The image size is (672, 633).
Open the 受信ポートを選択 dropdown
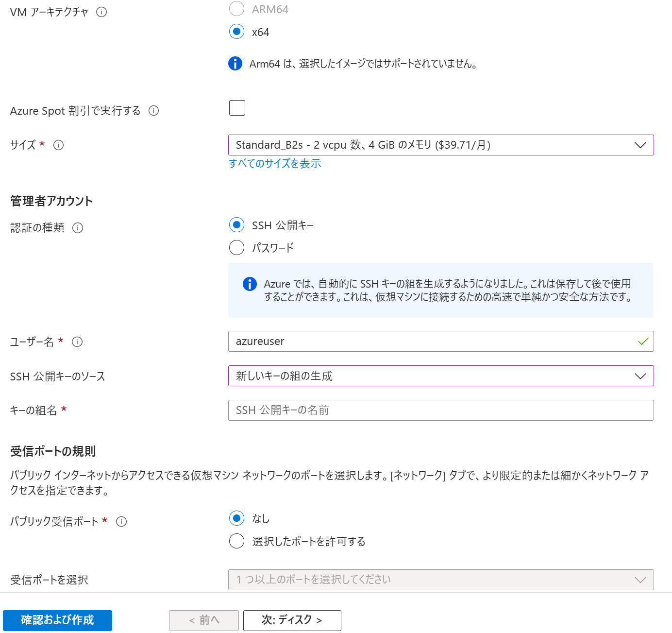click(x=441, y=580)
